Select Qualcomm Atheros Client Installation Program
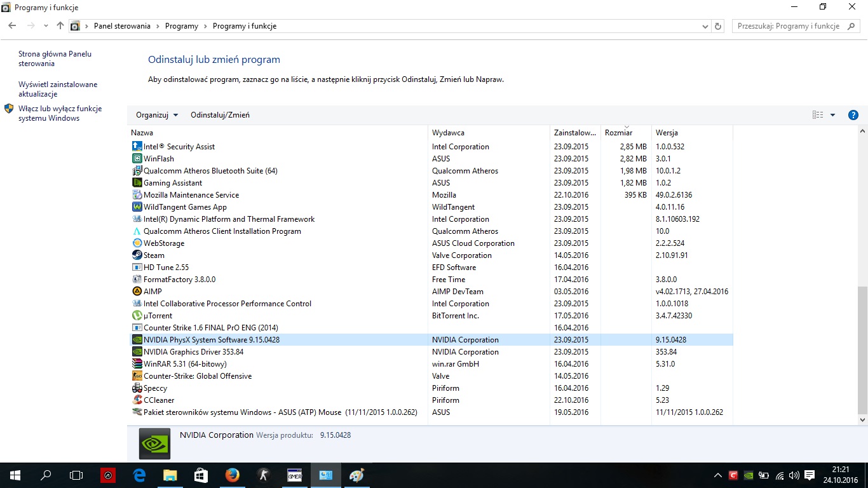This screenshot has height=488, width=868. [431, 231]
